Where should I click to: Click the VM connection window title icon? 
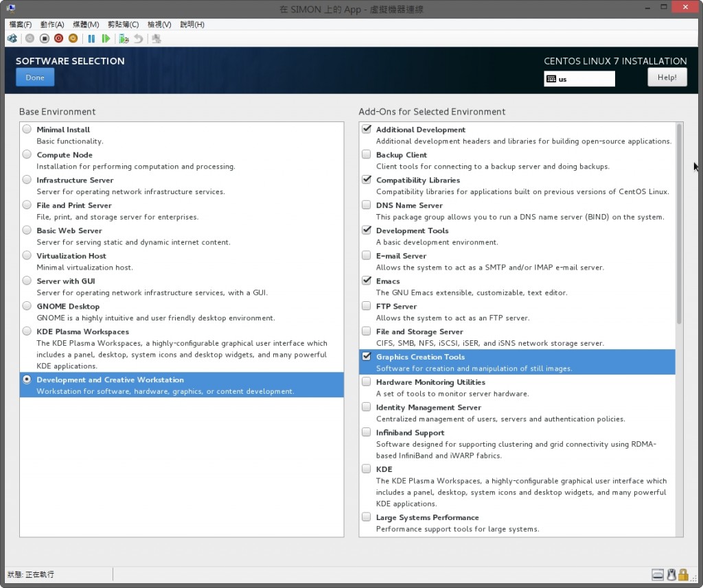(x=11, y=8)
